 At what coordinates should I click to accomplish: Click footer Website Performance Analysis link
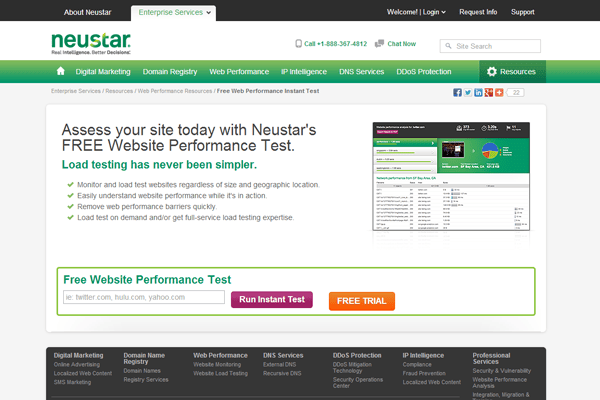tap(499, 382)
